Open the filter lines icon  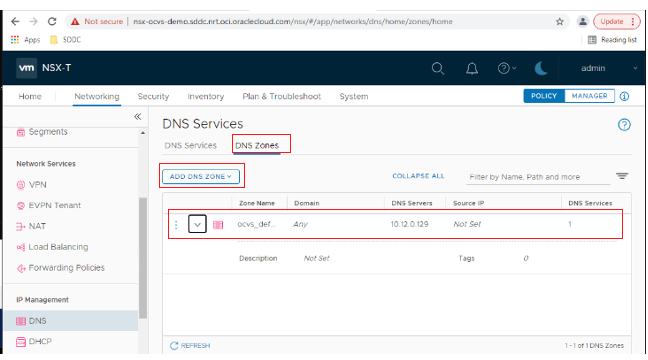(622, 176)
